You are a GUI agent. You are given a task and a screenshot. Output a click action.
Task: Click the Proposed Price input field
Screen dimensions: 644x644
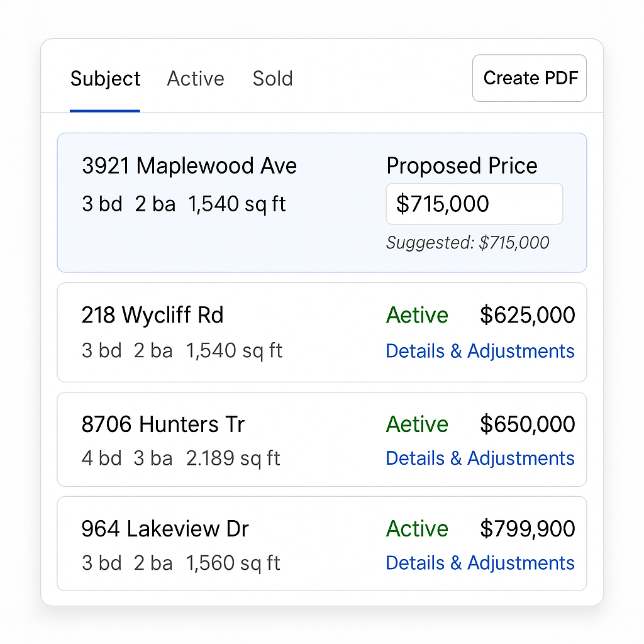click(x=474, y=204)
